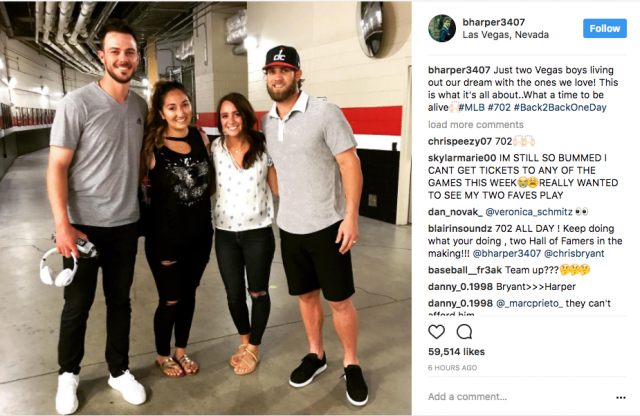Open the comment speech bubble icon
Screen dimensions: 640x416
point(464,332)
